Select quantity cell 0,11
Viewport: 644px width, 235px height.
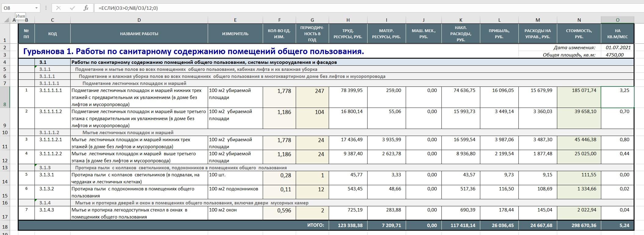click(x=279, y=192)
